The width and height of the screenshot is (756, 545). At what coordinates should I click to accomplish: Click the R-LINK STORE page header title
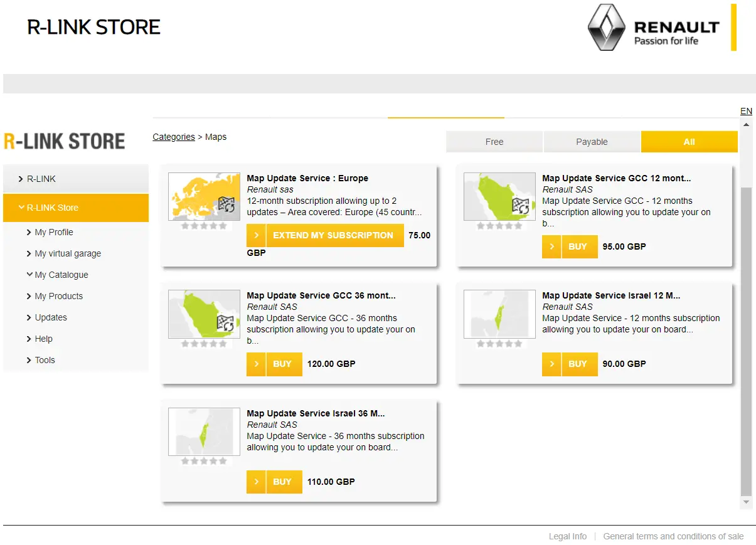pyautogui.click(x=94, y=27)
